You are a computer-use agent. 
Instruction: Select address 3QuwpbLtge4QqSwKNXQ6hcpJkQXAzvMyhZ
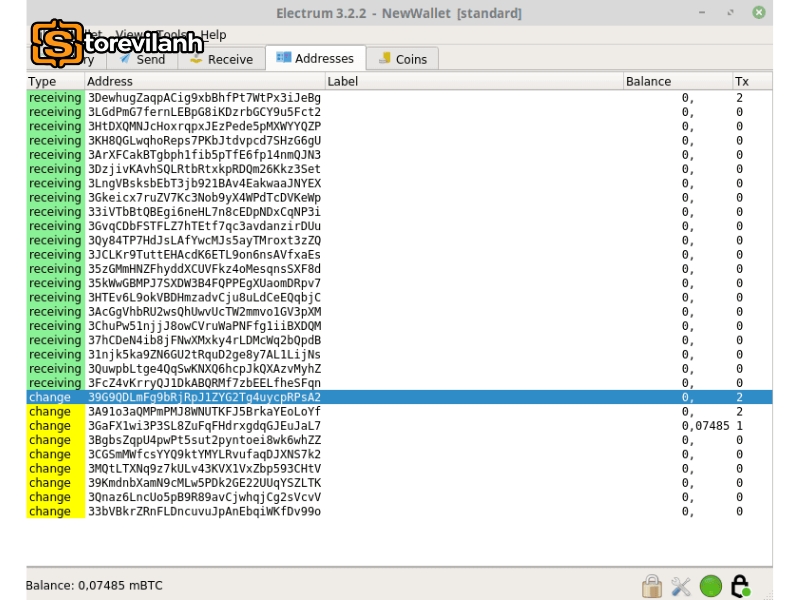[204, 369]
